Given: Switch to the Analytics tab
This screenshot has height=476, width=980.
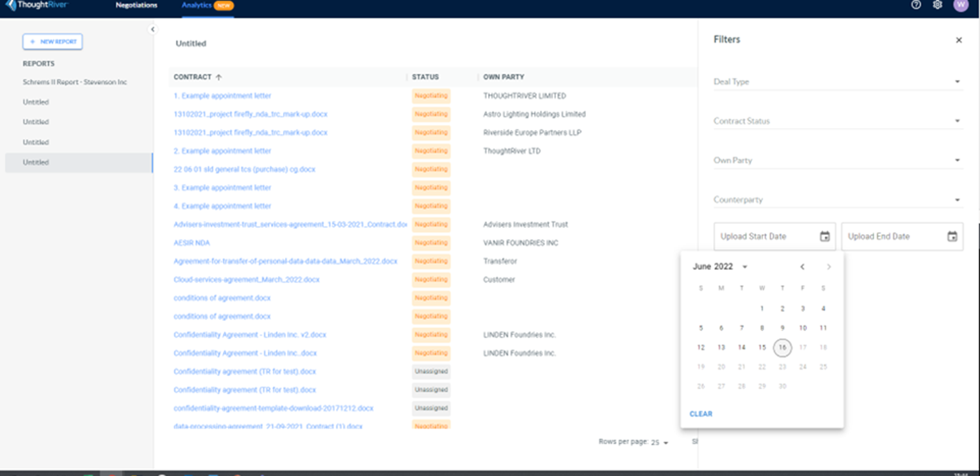Looking at the screenshot, I should point(207,5).
